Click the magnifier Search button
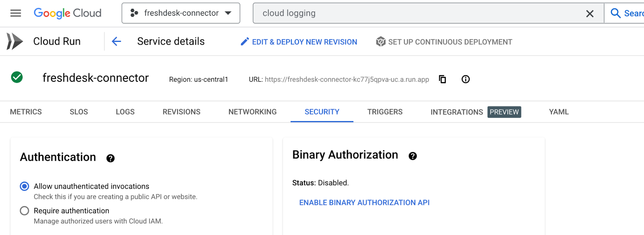Viewport: 644px width, 235px height. tap(626, 13)
